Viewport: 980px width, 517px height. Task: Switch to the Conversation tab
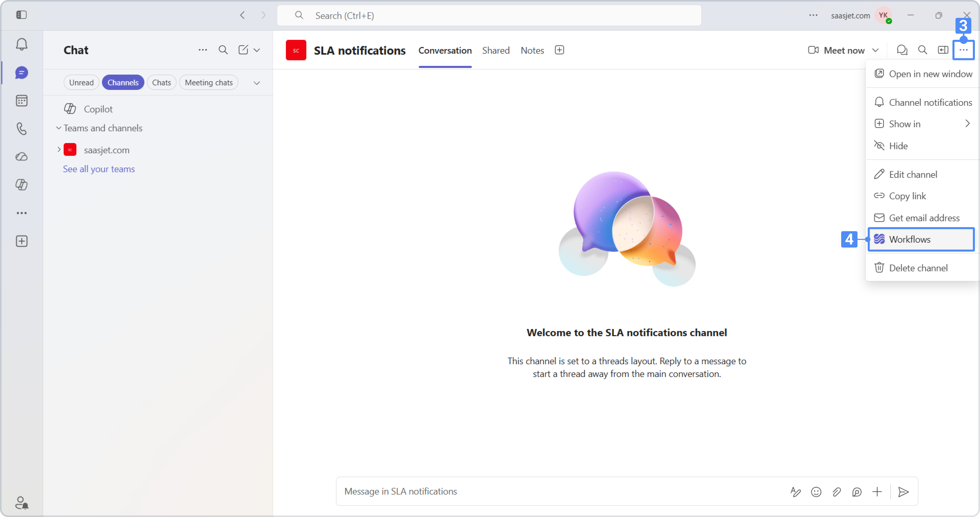pyautogui.click(x=445, y=51)
